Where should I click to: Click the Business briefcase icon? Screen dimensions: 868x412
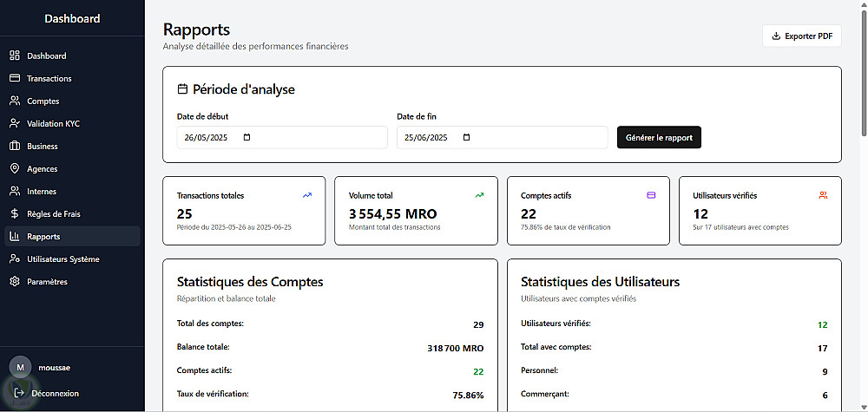tap(15, 147)
